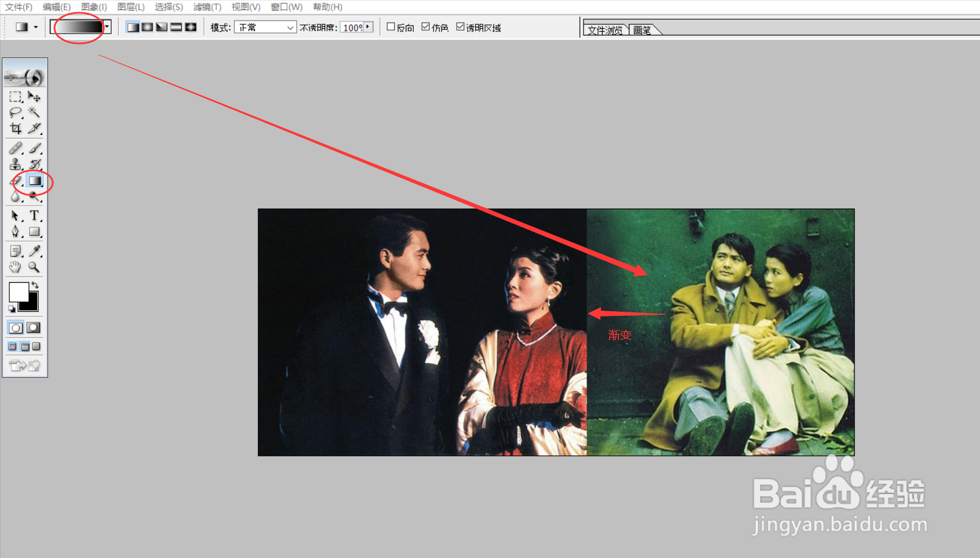Select the Healing Brush tool

tap(16, 148)
